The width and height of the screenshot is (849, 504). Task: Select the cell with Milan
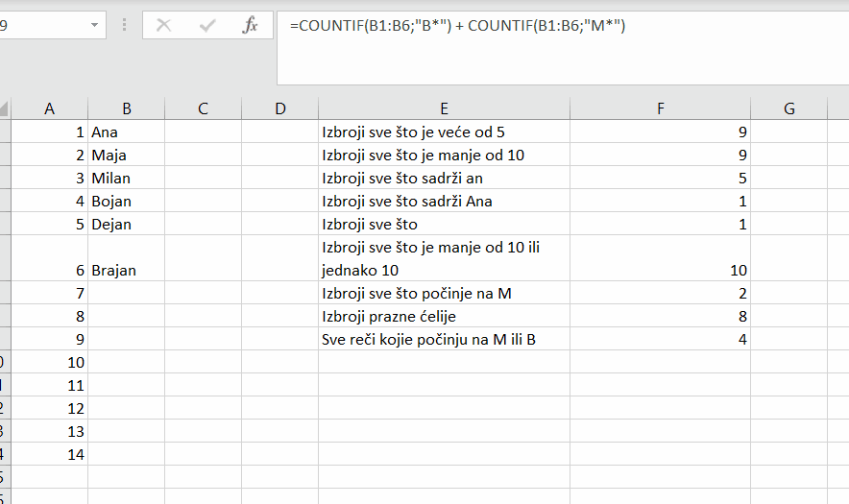click(x=126, y=179)
